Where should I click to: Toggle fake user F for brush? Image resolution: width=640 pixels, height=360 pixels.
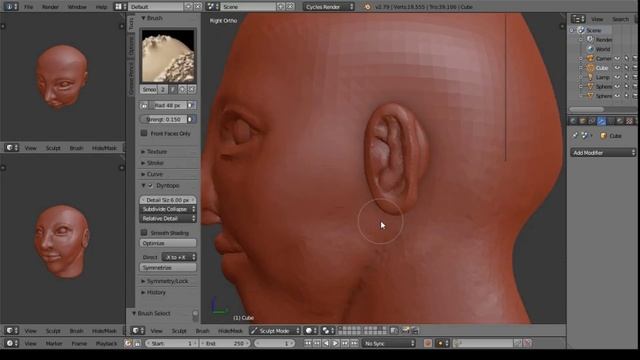pos(173,89)
